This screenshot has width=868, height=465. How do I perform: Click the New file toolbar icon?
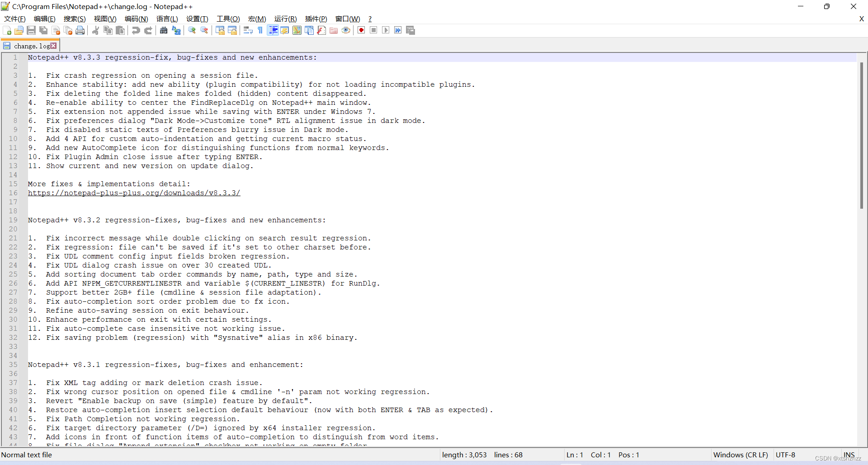pyautogui.click(x=7, y=30)
